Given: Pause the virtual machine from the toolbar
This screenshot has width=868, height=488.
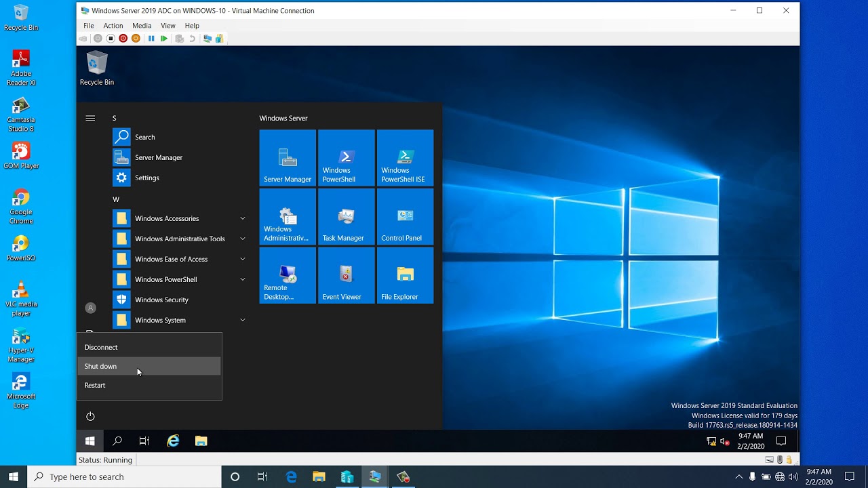Looking at the screenshot, I should (x=151, y=39).
